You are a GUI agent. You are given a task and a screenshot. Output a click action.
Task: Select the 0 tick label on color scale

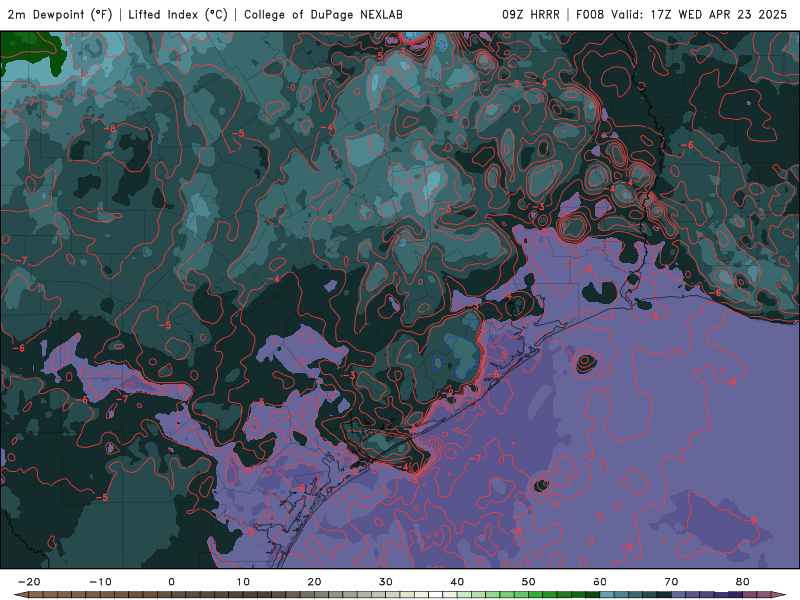click(x=171, y=582)
